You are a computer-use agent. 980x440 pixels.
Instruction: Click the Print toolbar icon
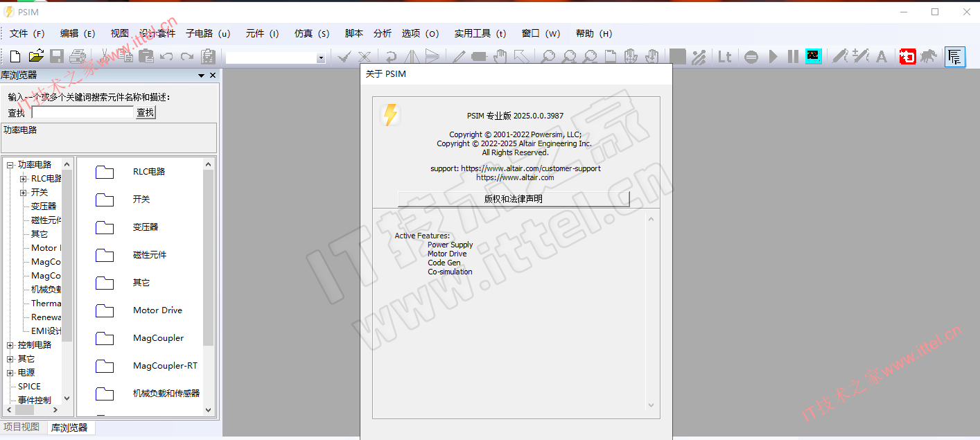tap(77, 57)
